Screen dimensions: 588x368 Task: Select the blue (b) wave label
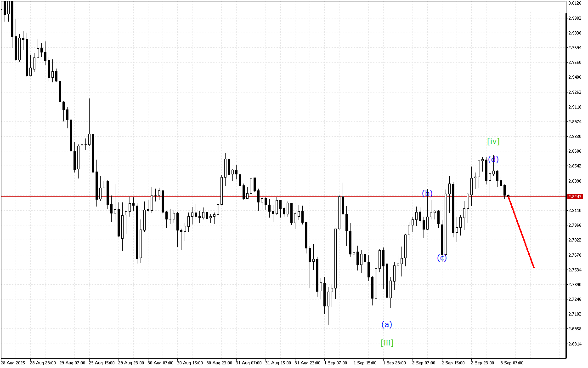pos(427,193)
